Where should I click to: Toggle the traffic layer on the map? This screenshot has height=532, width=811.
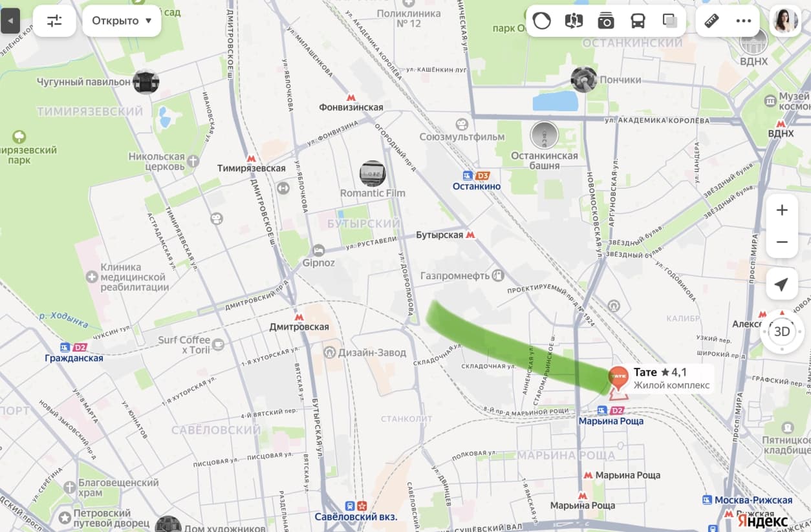point(542,21)
